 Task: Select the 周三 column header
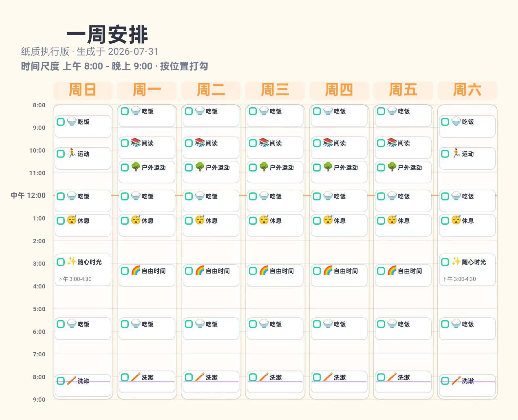click(x=275, y=90)
